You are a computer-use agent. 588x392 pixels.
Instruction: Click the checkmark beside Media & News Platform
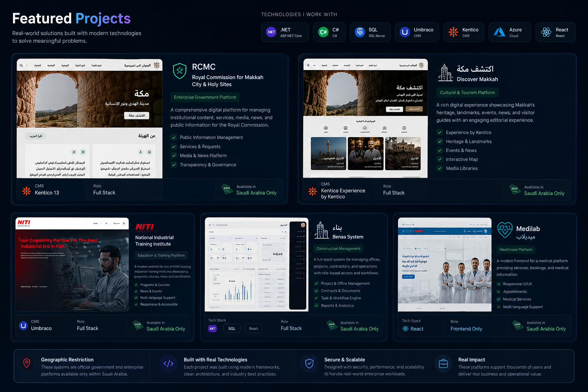pyautogui.click(x=174, y=156)
